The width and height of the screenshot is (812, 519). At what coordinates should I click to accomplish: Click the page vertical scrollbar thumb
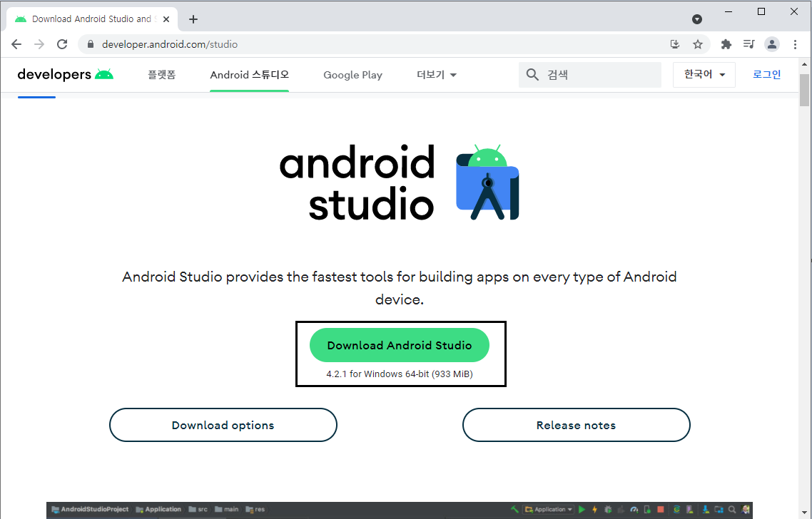tap(804, 90)
